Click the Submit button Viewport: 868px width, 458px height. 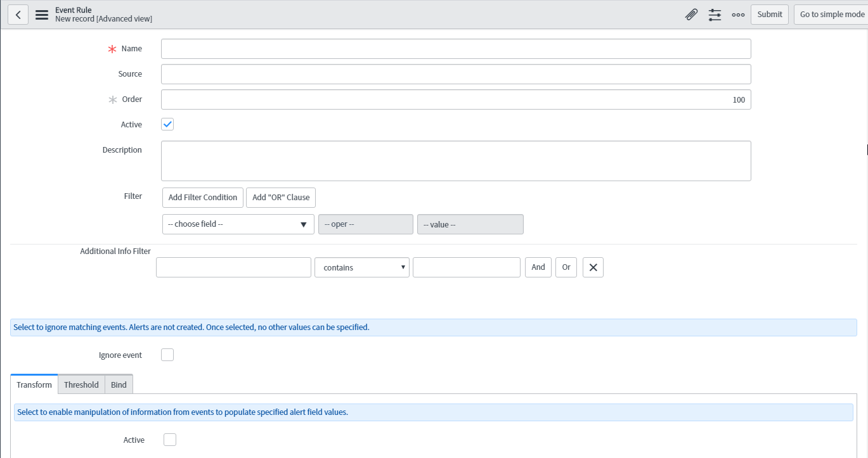769,15
